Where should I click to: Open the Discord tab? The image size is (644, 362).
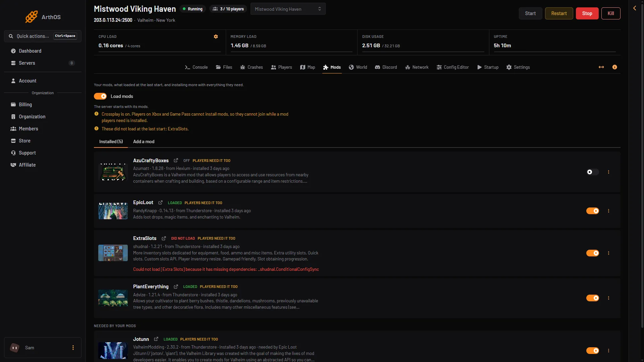click(386, 67)
